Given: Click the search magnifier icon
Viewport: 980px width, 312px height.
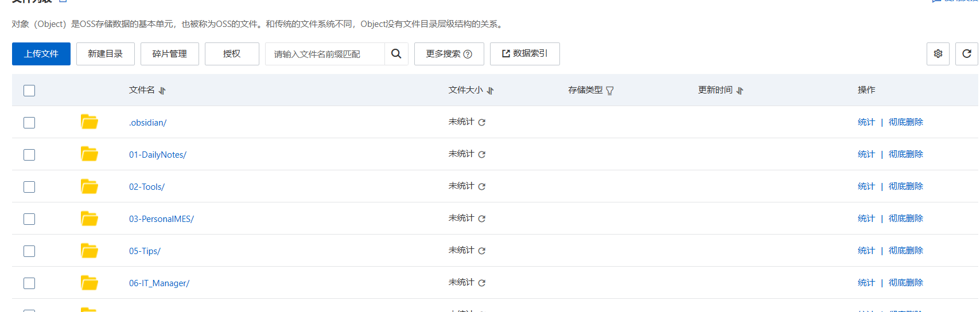Looking at the screenshot, I should pyautogui.click(x=396, y=54).
